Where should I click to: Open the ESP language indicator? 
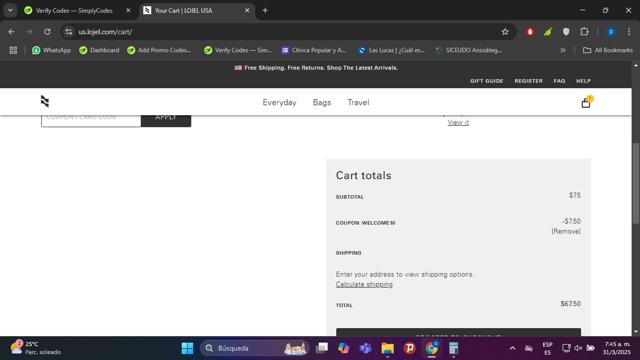547,348
